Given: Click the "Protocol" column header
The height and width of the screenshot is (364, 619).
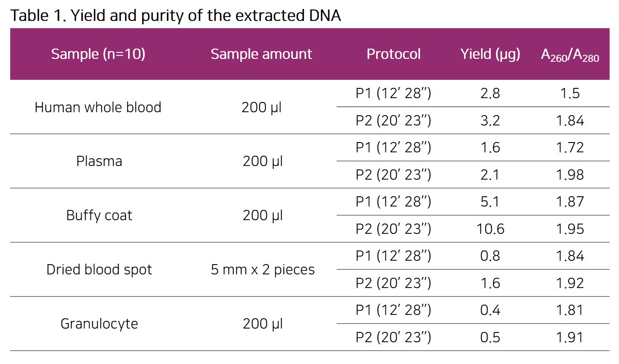Looking at the screenshot, I should 393,54.
